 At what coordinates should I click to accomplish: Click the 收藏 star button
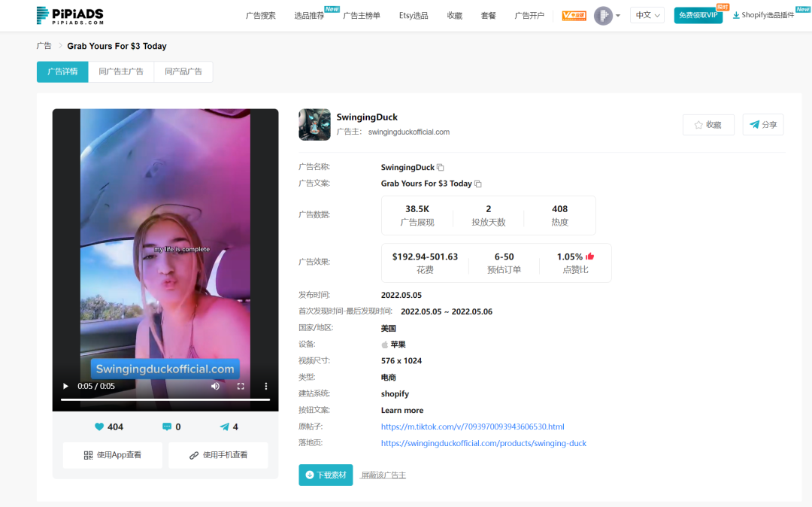pos(708,125)
